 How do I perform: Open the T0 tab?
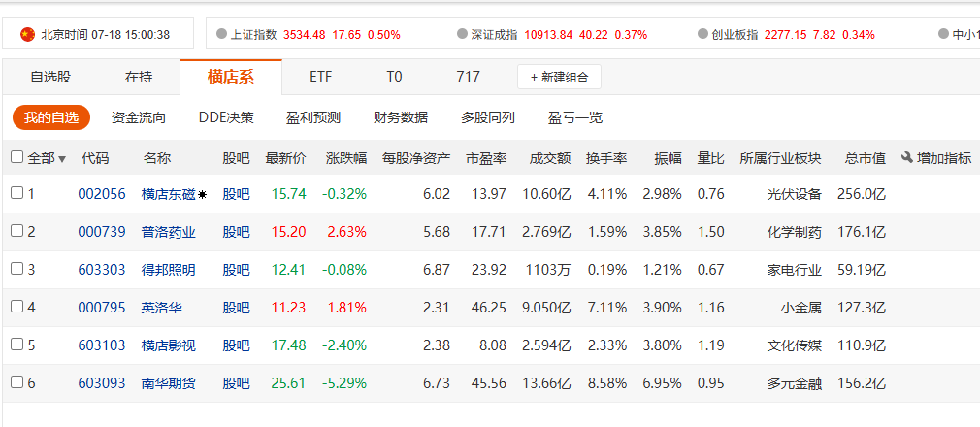(394, 77)
